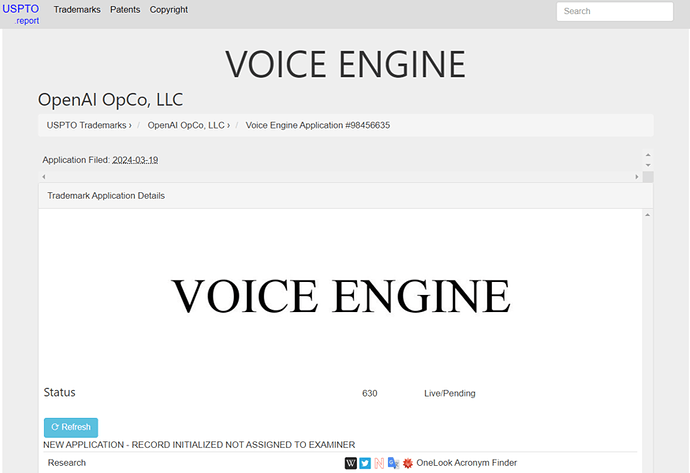
Task: Click the horizontal scrollbar left arrow
Action: 44,176
